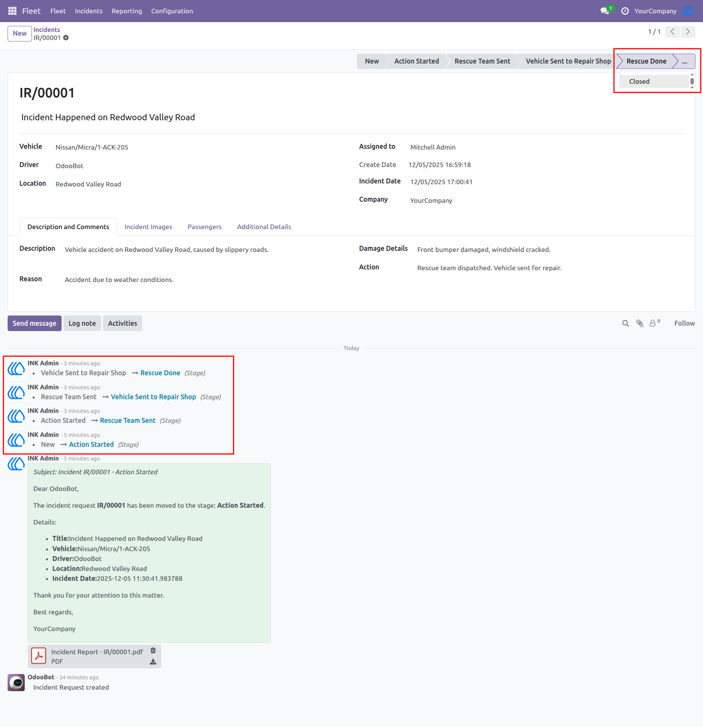Click OdooBot avatar in chatter
This screenshot has height=728, width=703.
coord(16,683)
